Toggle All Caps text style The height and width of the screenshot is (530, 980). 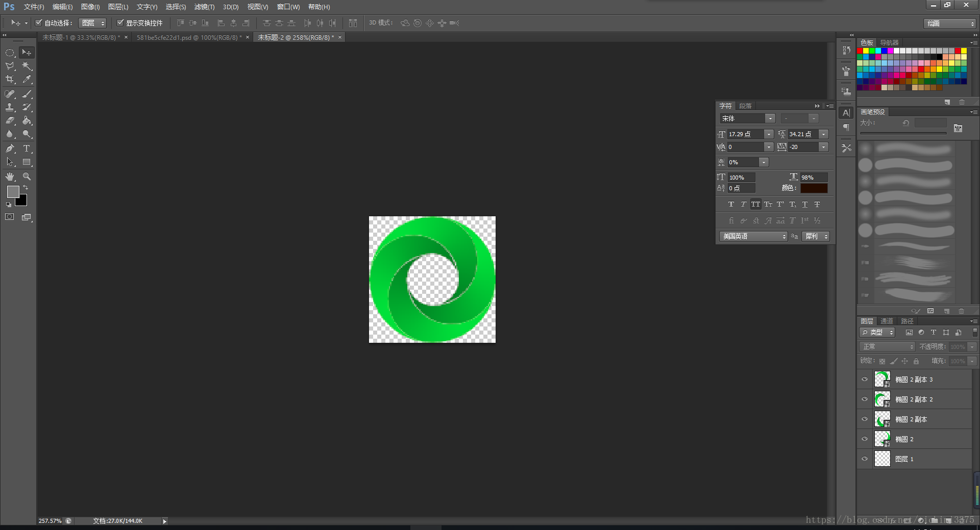click(755, 204)
